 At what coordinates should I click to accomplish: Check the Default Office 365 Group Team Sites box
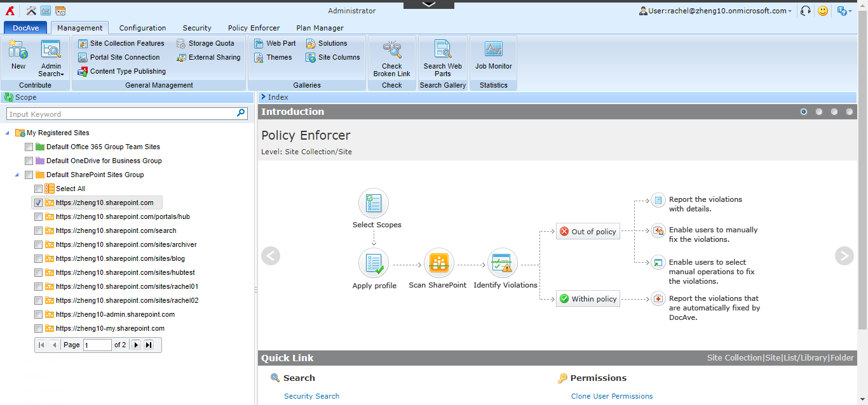(x=29, y=147)
